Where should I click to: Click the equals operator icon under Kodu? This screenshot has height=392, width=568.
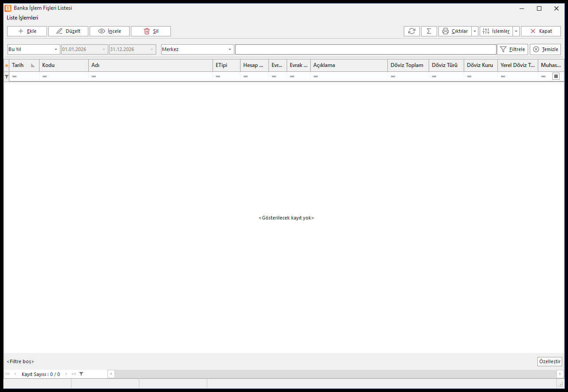44,77
